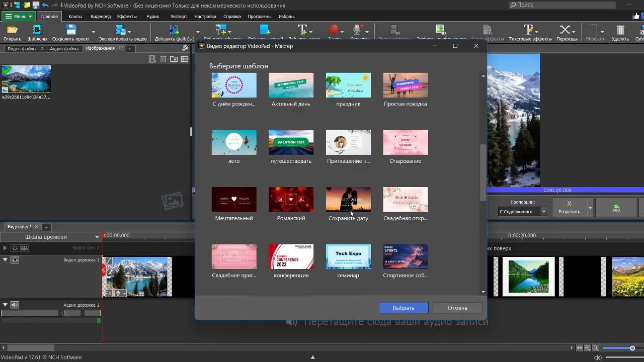Select the lake image in media bin
Screen dimensions: 644x362
26,79
